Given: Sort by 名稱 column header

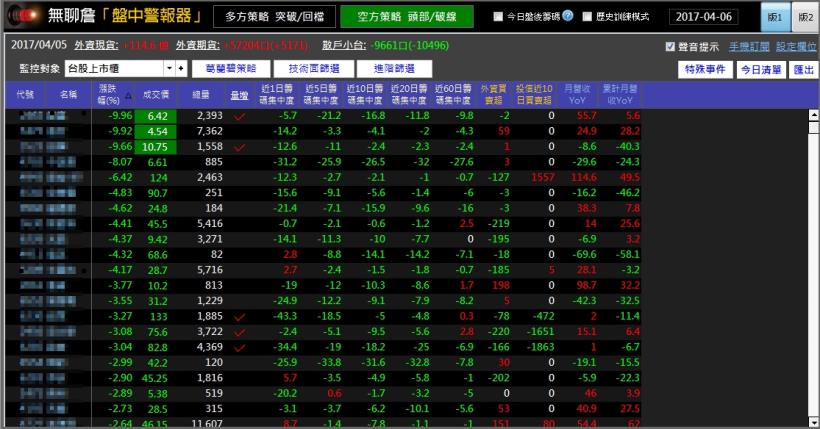Looking at the screenshot, I should (x=69, y=95).
